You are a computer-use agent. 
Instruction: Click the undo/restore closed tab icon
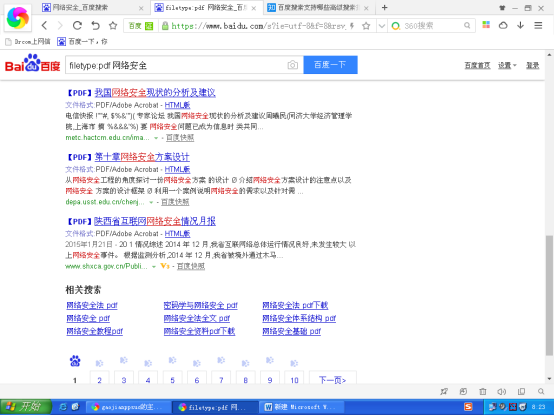[95, 25]
